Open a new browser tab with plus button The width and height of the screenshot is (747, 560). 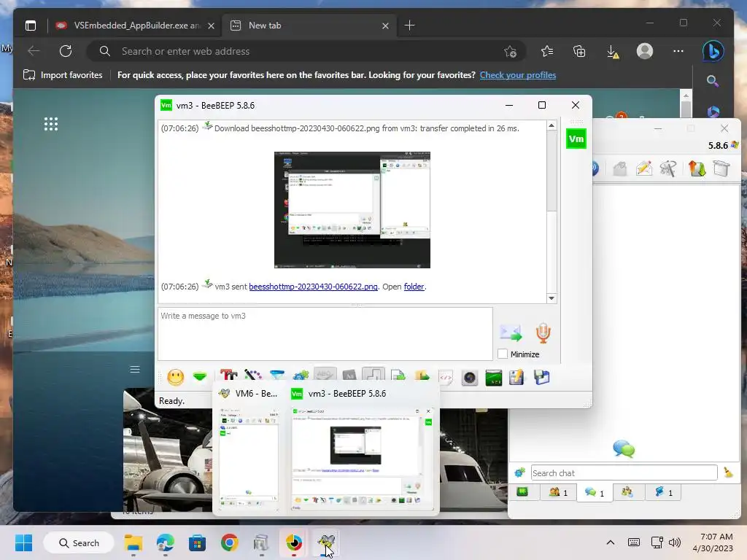[409, 26]
